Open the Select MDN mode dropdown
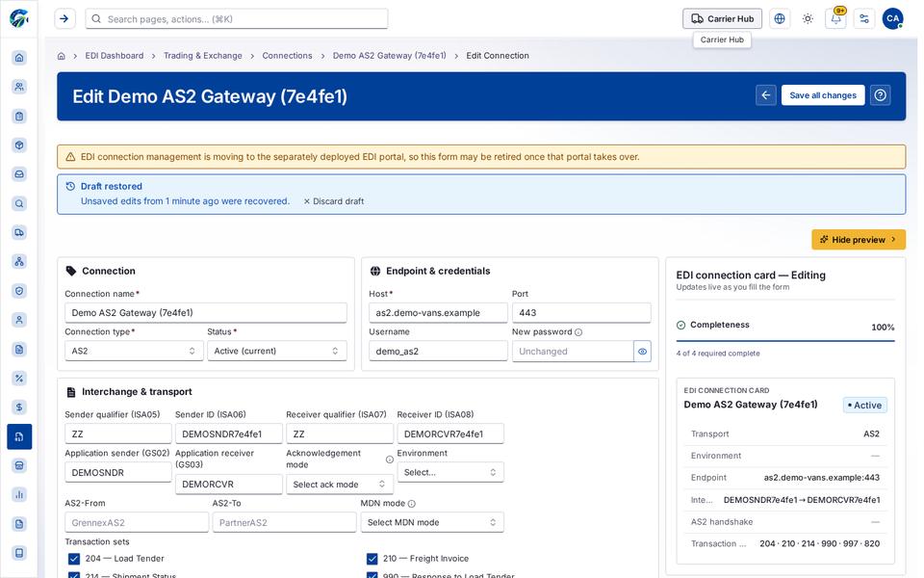Viewport: 924px width, 578px height. pyautogui.click(x=432, y=522)
